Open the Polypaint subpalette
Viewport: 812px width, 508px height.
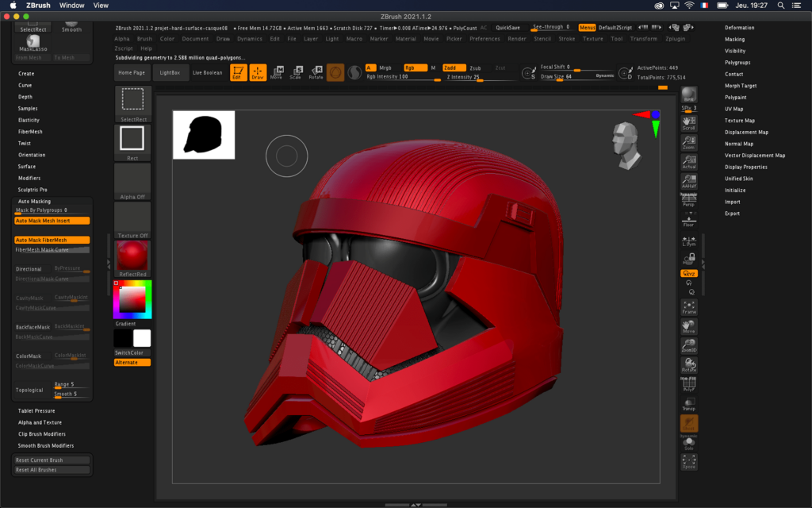pos(735,97)
